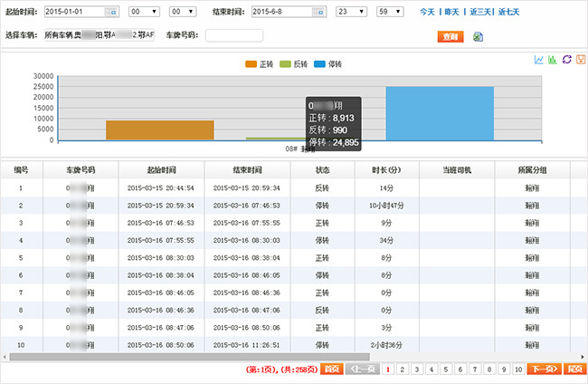This screenshot has height=384, width=588.
Task: Go to page 2
Action: pyautogui.click(x=403, y=370)
